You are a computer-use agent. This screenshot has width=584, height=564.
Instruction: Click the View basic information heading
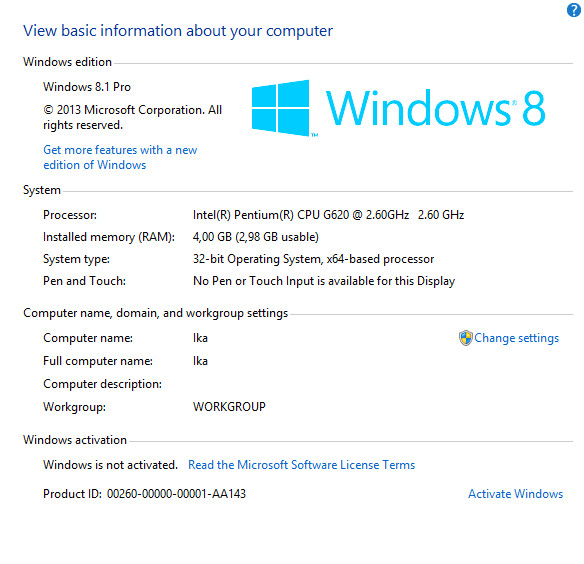click(x=178, y=31)
